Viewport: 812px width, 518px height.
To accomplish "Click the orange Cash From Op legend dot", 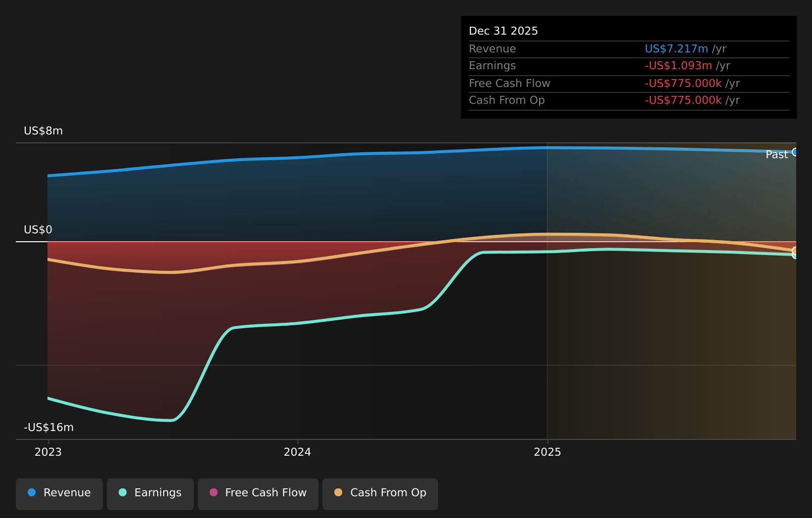I will point(338,493).
